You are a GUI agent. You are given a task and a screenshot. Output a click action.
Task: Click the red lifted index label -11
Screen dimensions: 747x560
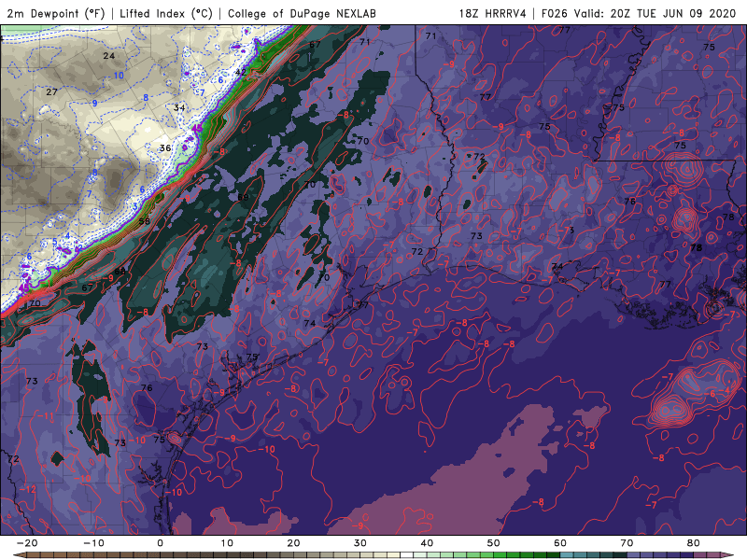46,416
